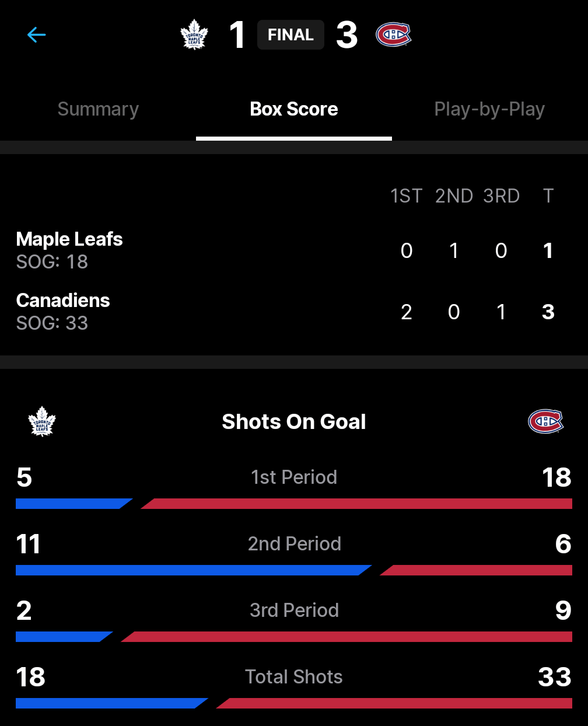Select the Box Score tab

point(294,109)
